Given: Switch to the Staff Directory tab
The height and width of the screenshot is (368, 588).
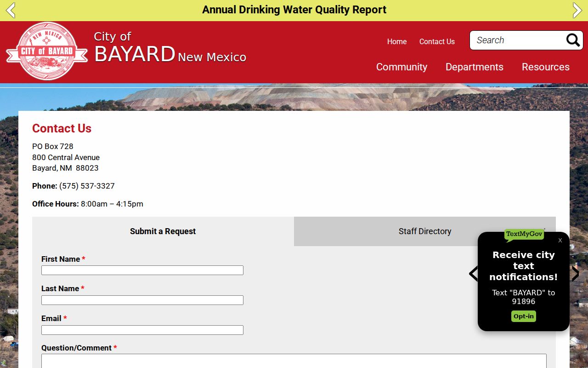Looking at the screenshot, I should coord(425,231).
